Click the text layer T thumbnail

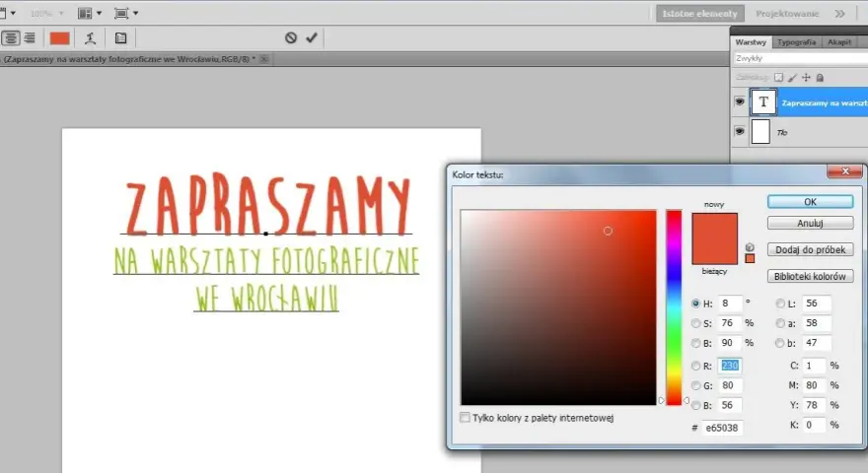click(x=763, y=101)
